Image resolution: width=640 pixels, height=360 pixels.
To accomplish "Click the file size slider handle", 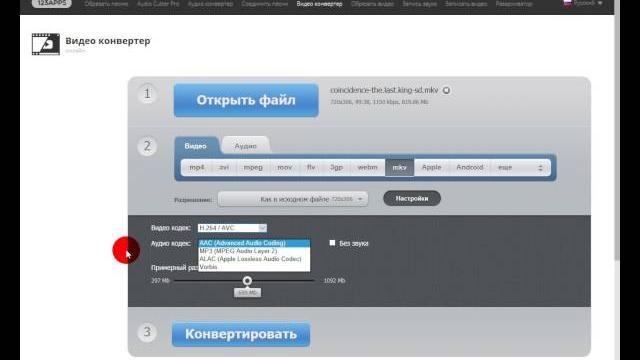I will (247, 280).
